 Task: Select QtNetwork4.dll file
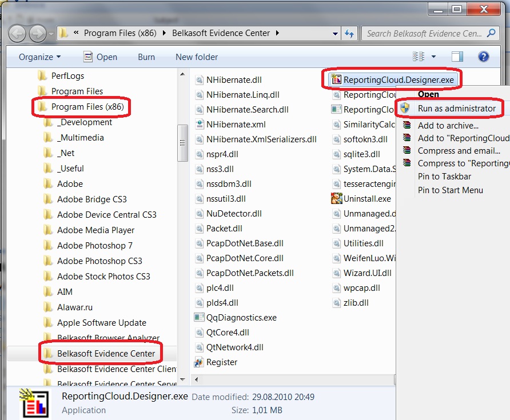coord(234,347)
